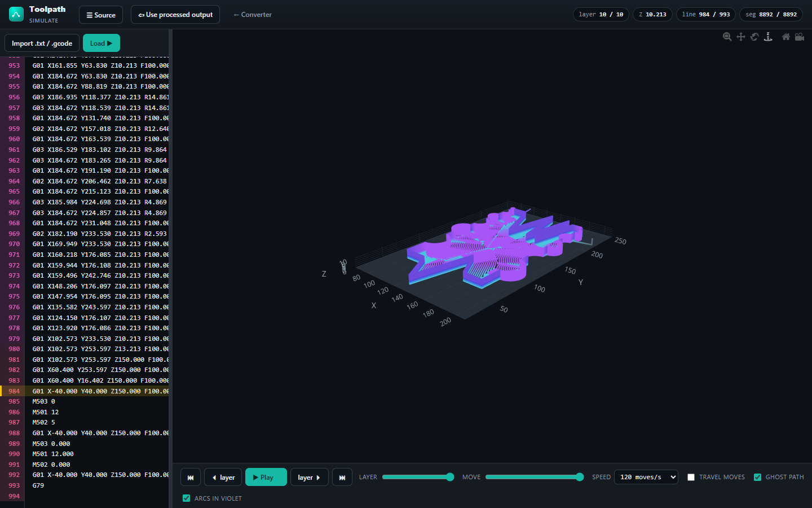This screenshot has width=812, height=508.
Task: Reset camera to home view
Action: (786, 37)
